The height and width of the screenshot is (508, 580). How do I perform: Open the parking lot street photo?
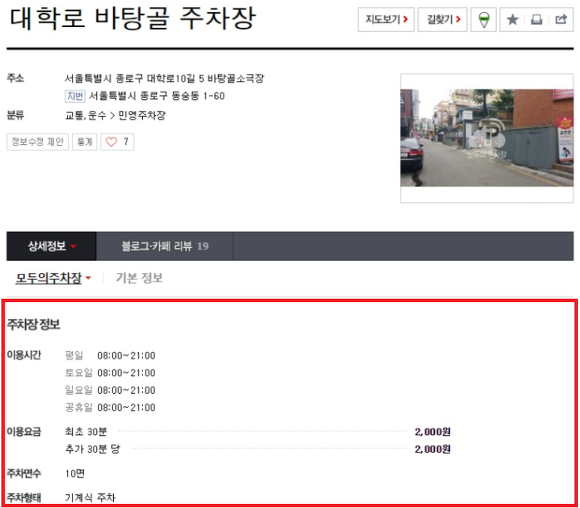[487, 138]
